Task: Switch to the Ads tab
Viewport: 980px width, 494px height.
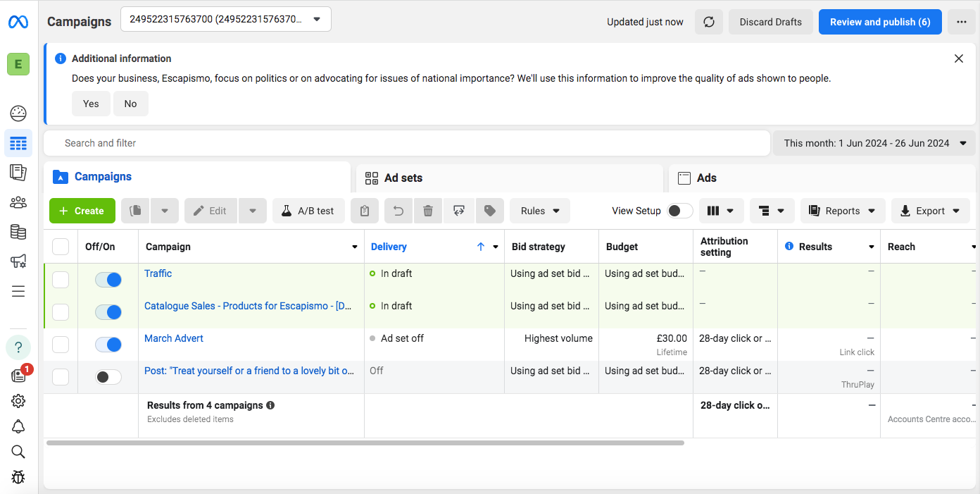Action: tap(822, 178)
